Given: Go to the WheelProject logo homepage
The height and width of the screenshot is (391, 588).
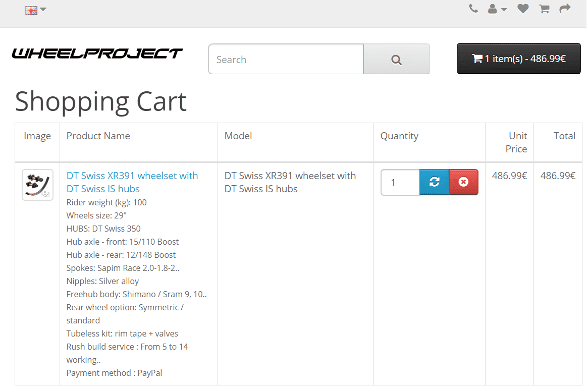Looking at the screenshot, I should (97, 53).
